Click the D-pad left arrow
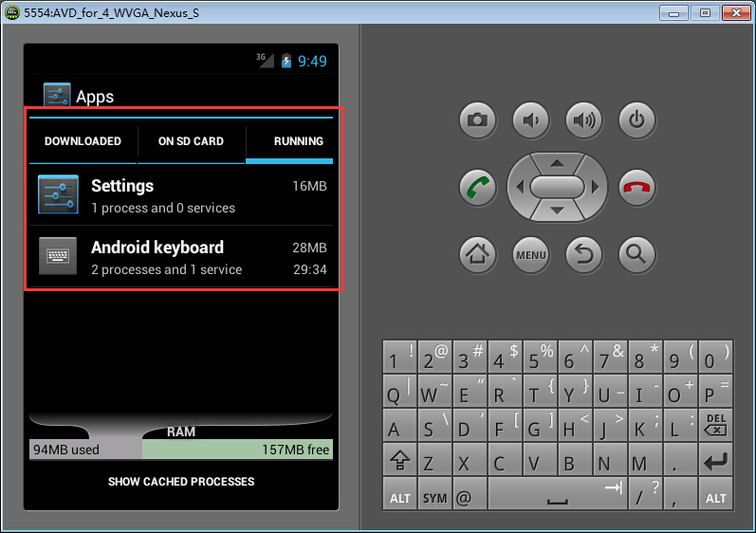 click(520, 187)
